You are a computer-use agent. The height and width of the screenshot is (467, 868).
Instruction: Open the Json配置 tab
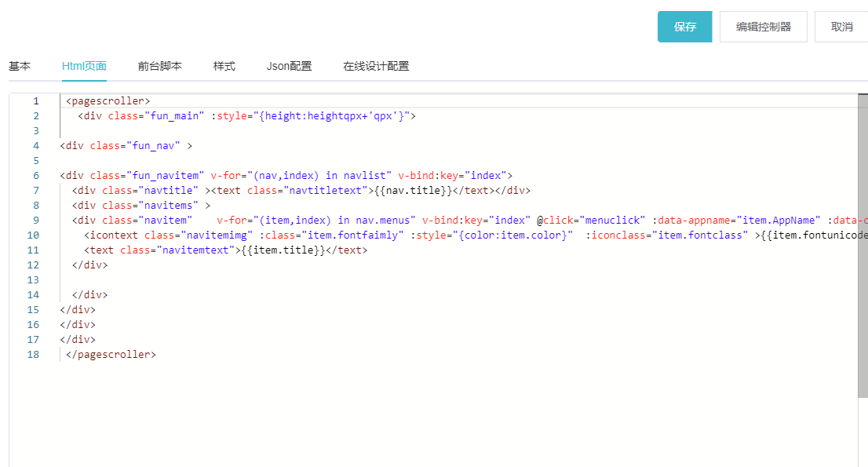[x=289, y=67]
